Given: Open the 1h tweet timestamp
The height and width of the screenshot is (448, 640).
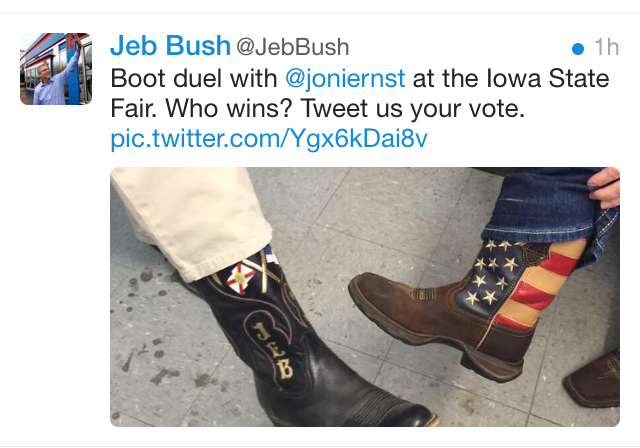Looking at the screenshot, I should tap(607, 47).
